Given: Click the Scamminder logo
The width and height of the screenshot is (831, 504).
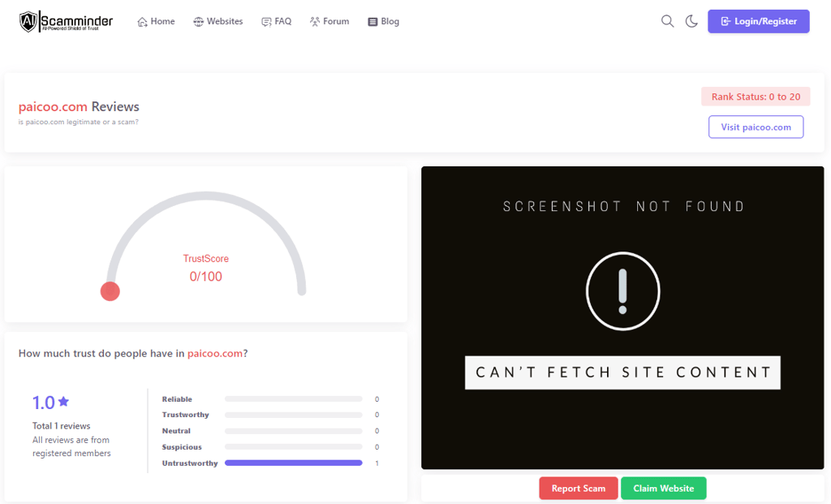Looking at the screenshot, I should [66, 21].
